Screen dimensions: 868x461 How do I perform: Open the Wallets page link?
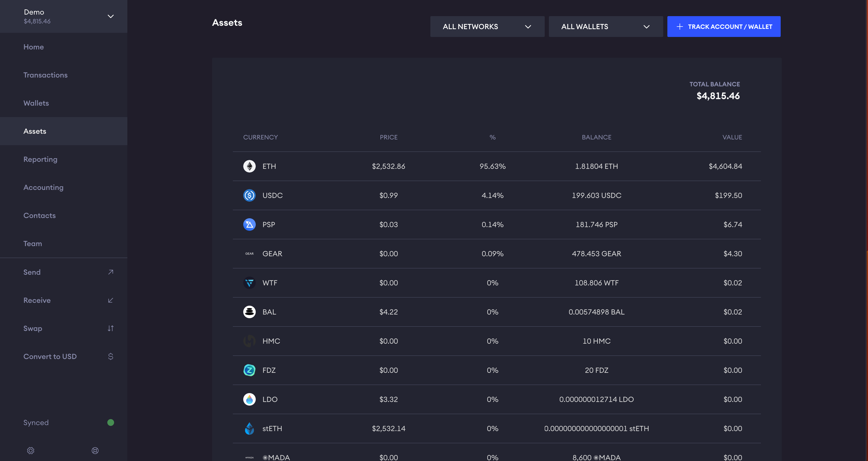point(36,103)
